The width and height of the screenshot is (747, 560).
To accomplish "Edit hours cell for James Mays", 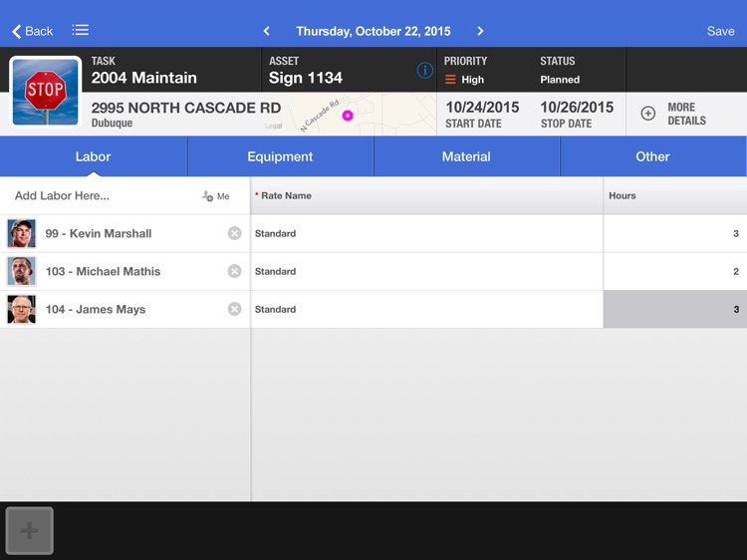I will coord(674,309).
